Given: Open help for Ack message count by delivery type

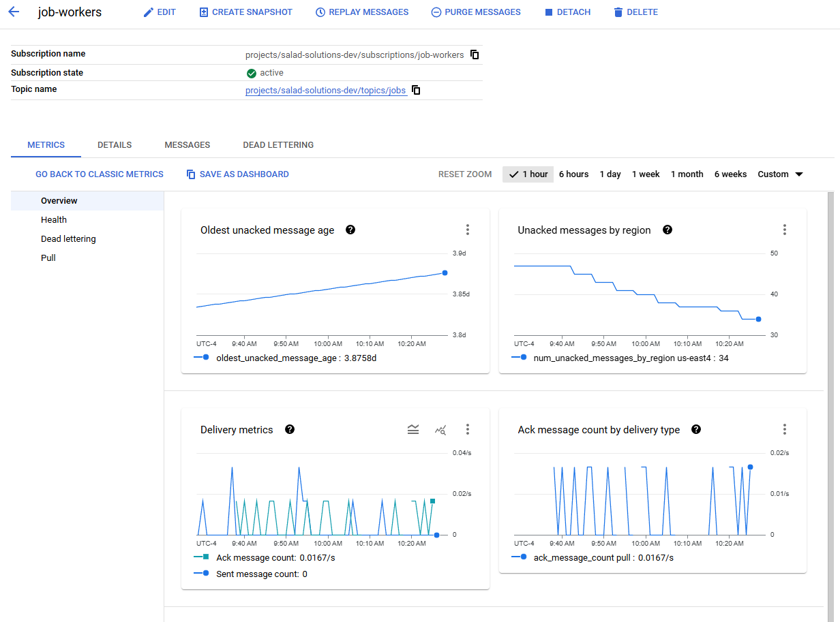Looking at the screenshot, I should tap(696, 429).
